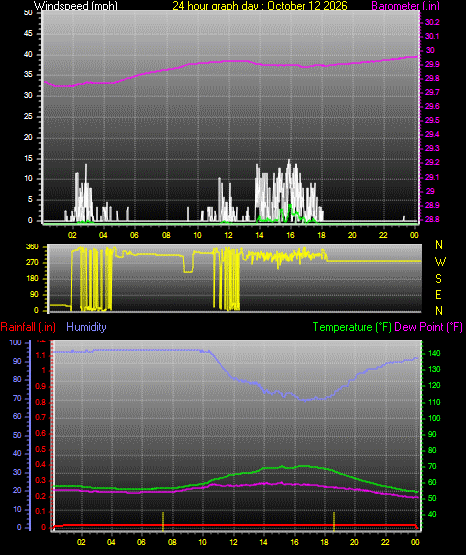The image size is (466, 555).
Task: Click the "W" compass letter beside the wind direction chart
Action: [x=440, y=262]
